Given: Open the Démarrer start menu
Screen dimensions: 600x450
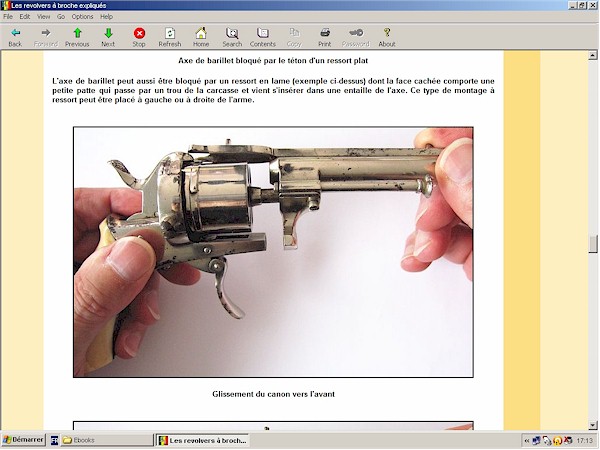Looking at the screenshot, I should click(23, 440).
